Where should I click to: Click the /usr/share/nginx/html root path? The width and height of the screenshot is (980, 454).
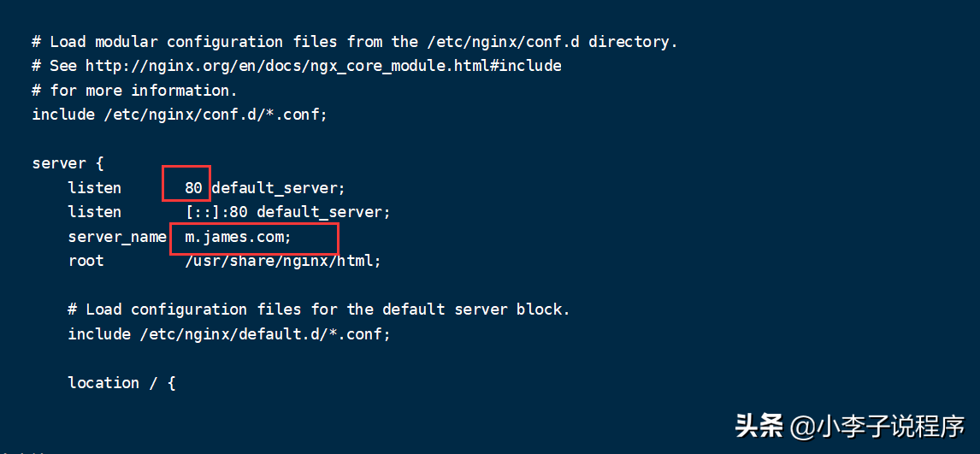[283, 261]
